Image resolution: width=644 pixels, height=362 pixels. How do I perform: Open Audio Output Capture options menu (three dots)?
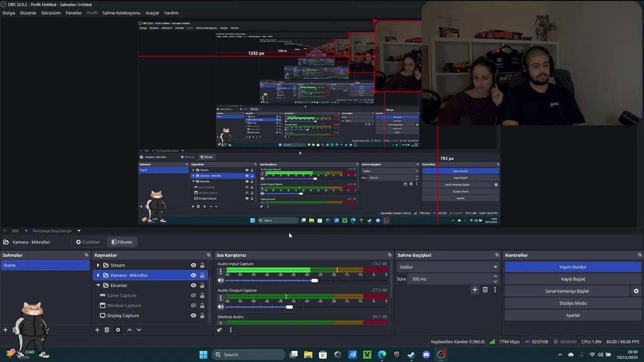pyautogui.click(x=220, y=298)
